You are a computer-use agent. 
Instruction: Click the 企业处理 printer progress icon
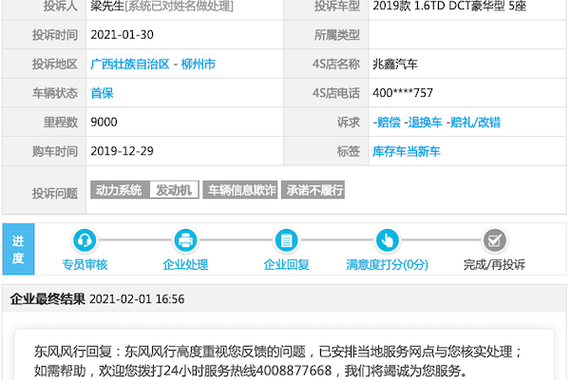point(185,240)
